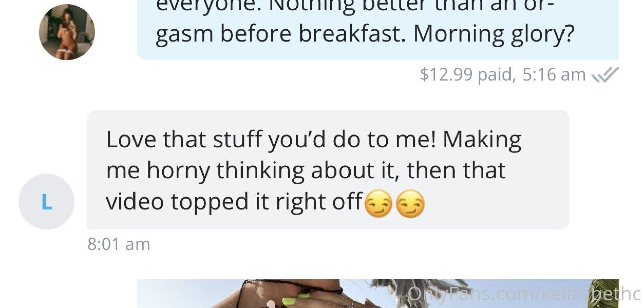Tap the double-checkmark read receipt icon

click(605, 74)
